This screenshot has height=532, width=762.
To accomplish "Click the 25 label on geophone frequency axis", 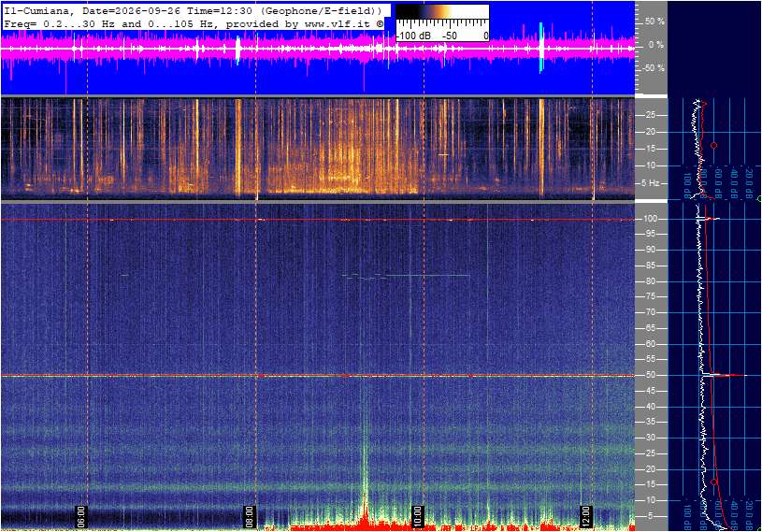I will click(x=650, y=115).
